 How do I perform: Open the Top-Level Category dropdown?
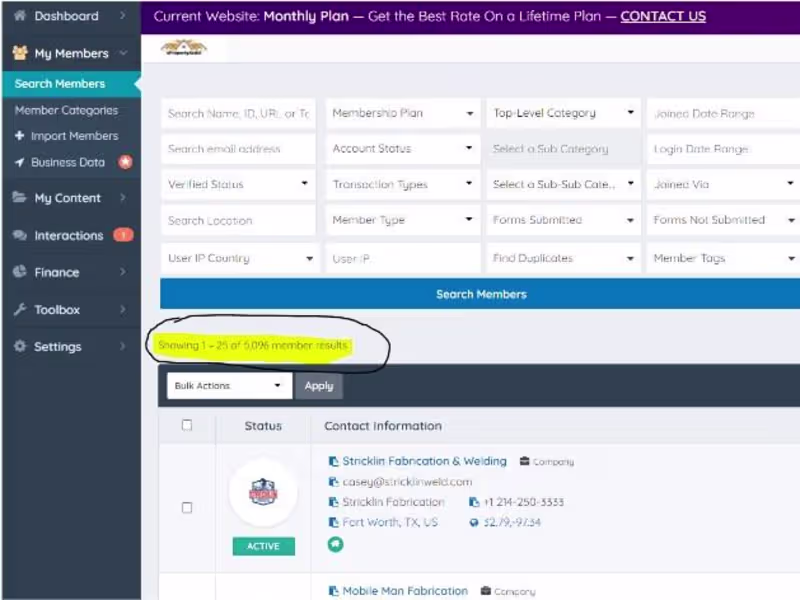(563, 113)
